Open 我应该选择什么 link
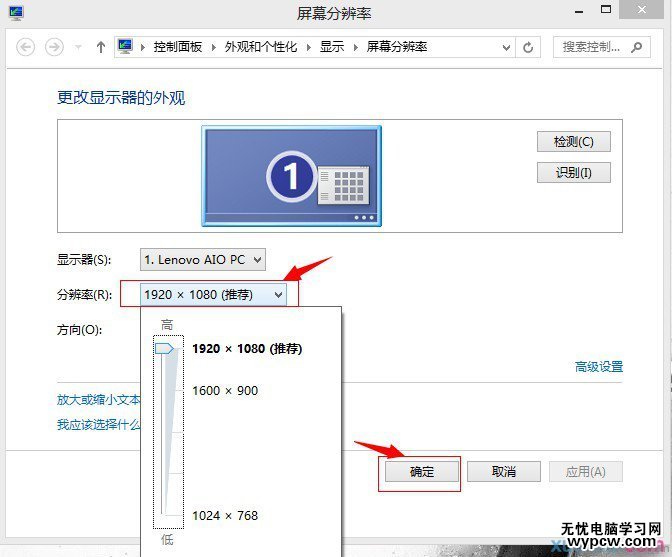The width and height of the screenshot is (672, 557). pyautogui.click(x=99, y=425)
